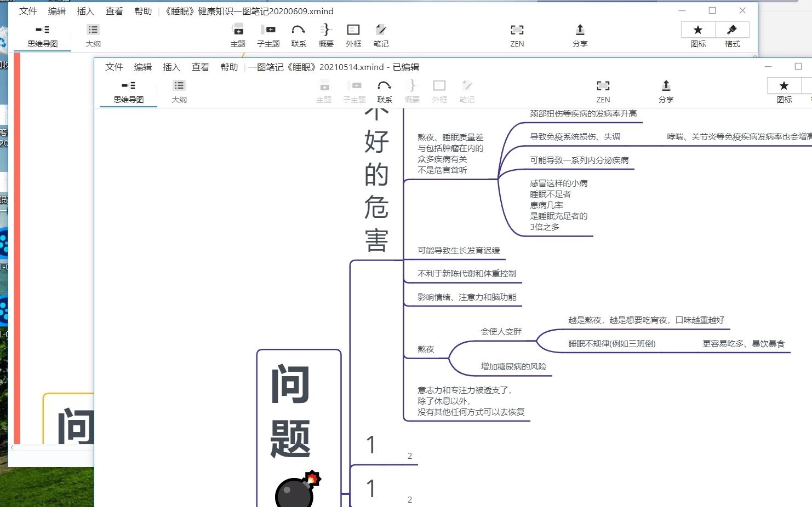Viewport: 812px width, 507px height.
Task: Select topic 越是熬夜，越是想要吃宵夜
Action: pos(646,320)
